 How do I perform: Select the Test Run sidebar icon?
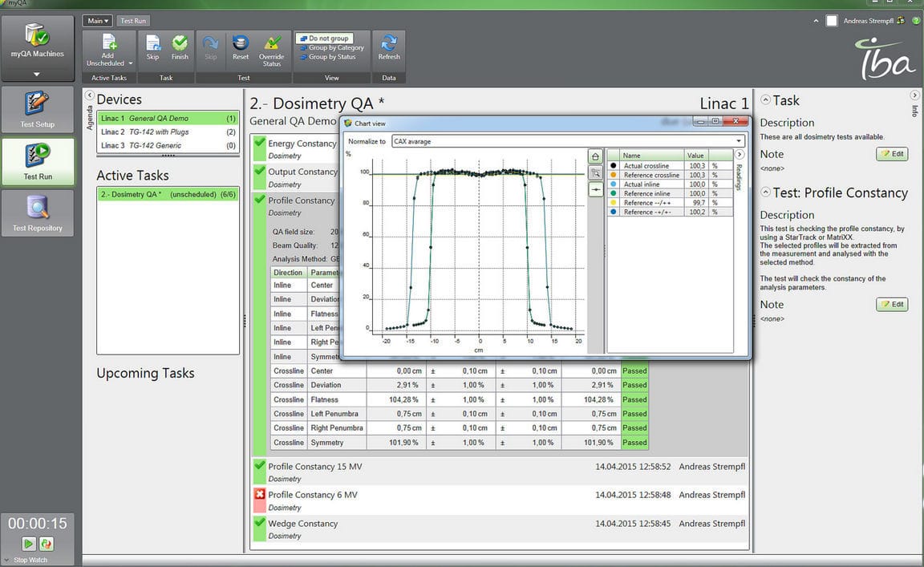click(x=38, y=160)
